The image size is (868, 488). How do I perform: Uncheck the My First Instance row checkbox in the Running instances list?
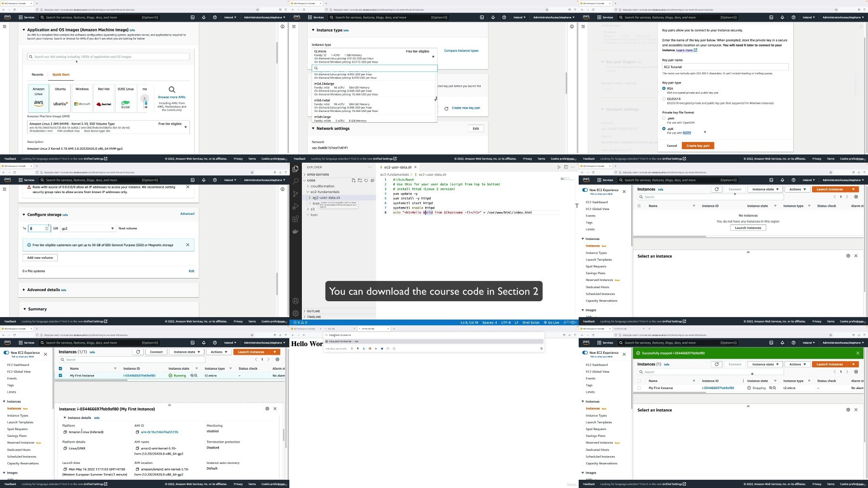pos(60,376)
